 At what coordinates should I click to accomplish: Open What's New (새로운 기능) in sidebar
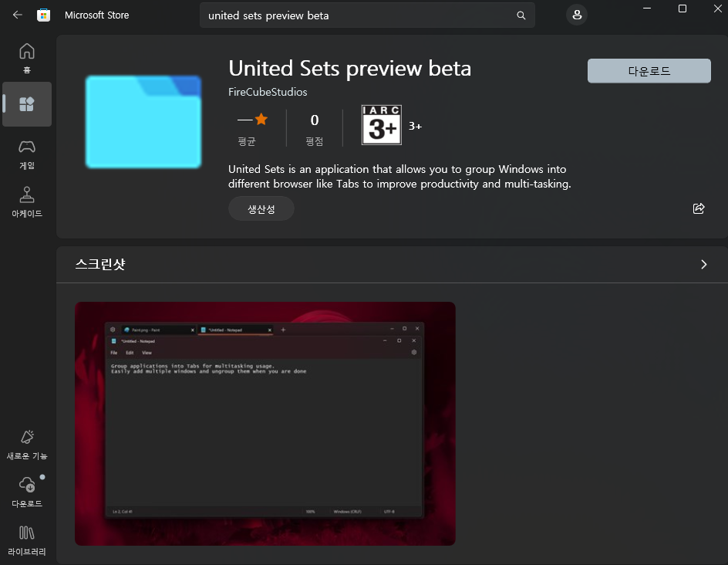27,445
